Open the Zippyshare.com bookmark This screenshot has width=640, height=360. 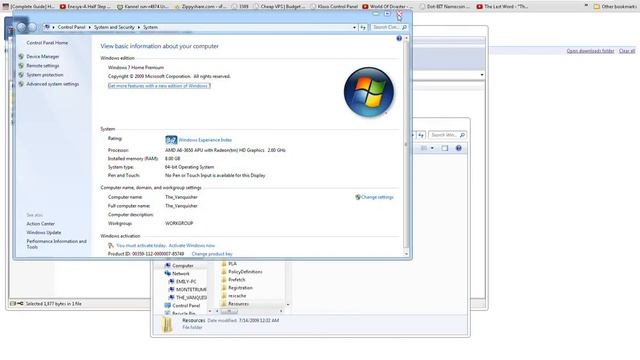[x=200, y=7]
